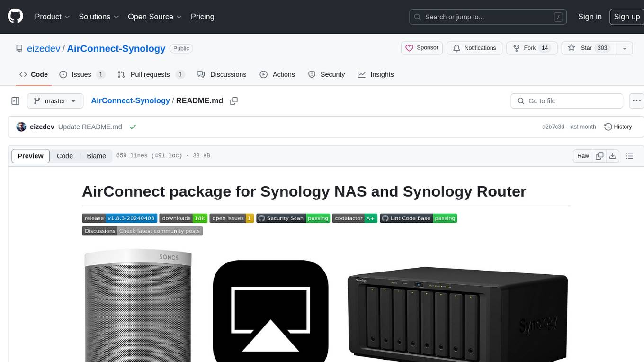Open the more file actions menu
This screenshot has width=644, height=362.
click(x=636, y=101)
